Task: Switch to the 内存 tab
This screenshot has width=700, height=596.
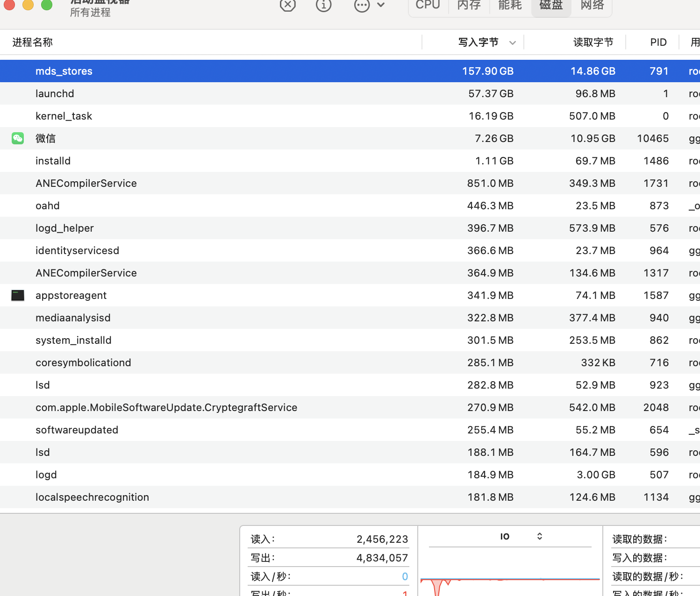Action: point(469,5)
